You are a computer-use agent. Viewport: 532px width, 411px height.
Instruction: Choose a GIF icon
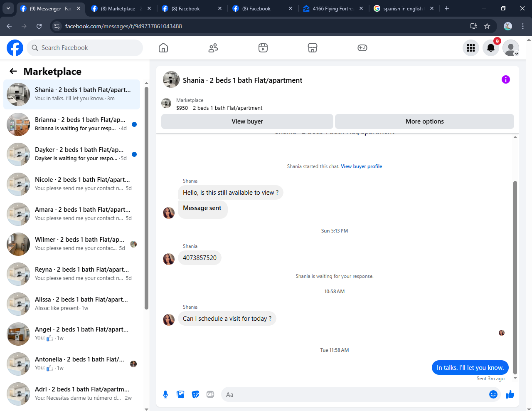210,394
